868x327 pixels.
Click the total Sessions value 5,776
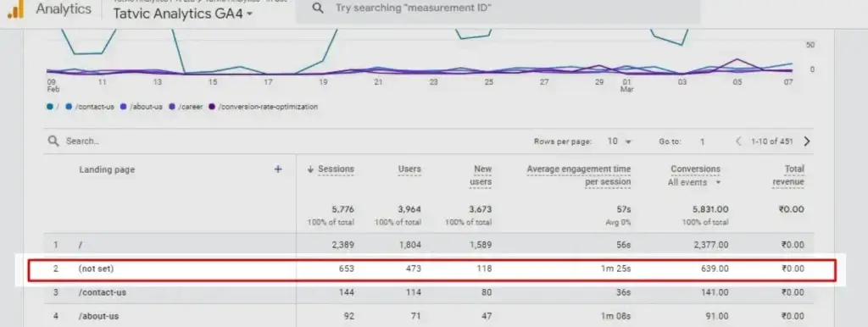pyautogui.click(x=342, y=210)
